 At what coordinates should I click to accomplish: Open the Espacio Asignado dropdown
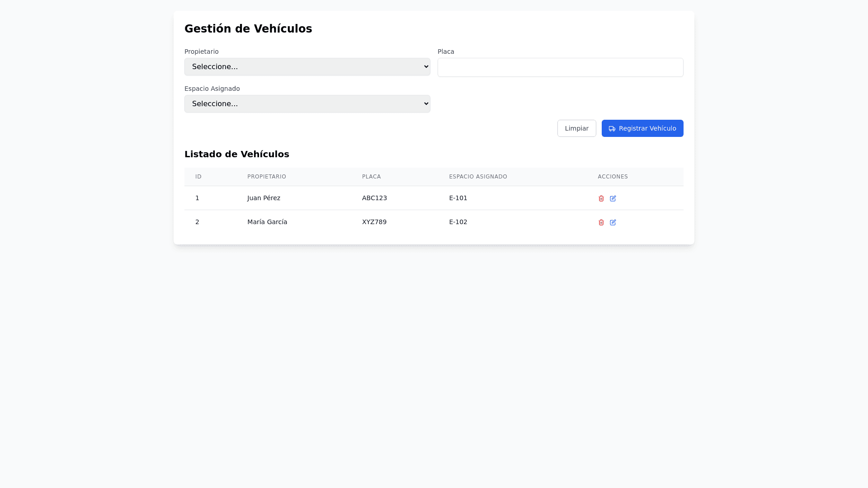[x=307, y=104]
